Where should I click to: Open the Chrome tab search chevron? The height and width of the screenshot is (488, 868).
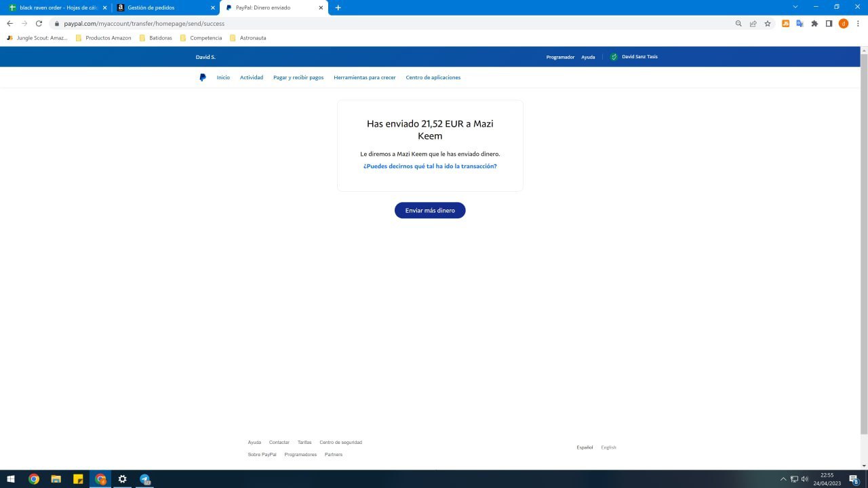click(x=795, y=7)
